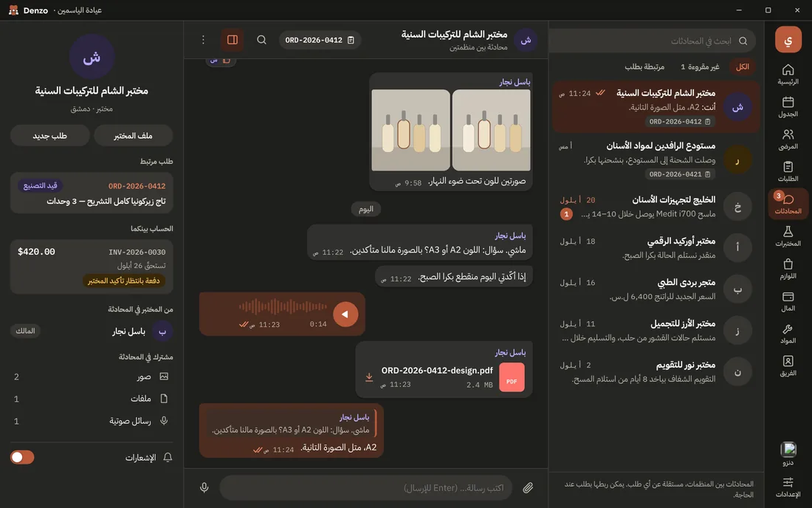Click the اليوم date separator
812x508 pixels.
coord(366,209)
